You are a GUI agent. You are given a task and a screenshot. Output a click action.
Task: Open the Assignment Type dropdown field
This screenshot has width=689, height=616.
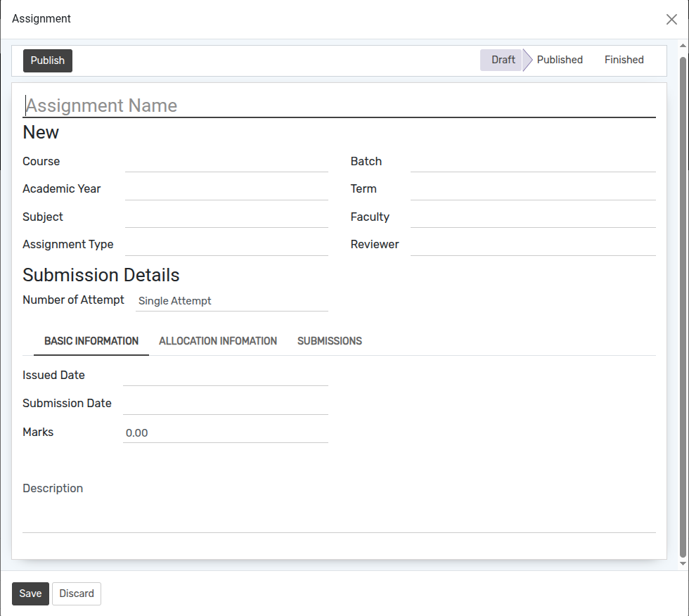pos(226,245)
